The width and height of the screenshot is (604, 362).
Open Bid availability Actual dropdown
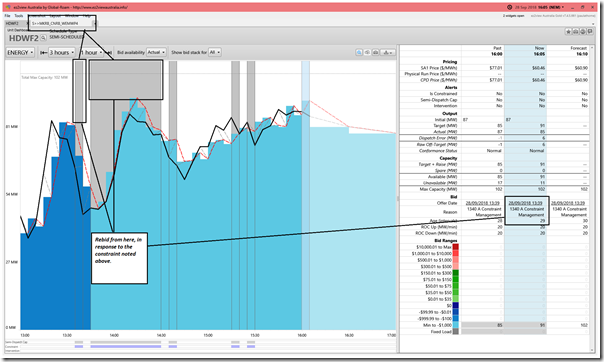pyautogui.click(x=156, y=52)
